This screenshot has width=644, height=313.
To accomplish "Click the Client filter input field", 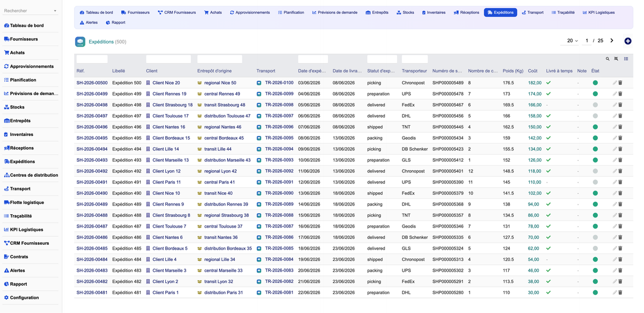I will [169, 59].
